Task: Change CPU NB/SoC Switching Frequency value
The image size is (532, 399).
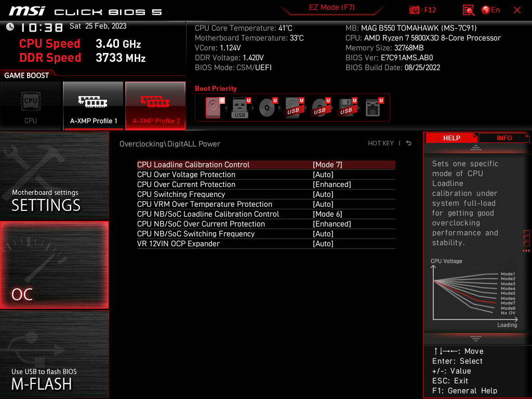Action: tap(323, 233)
